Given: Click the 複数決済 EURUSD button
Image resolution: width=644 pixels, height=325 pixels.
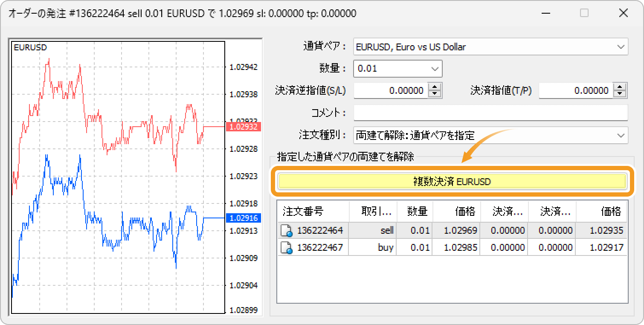Looking at the screenshot, I should coord(452,182).
